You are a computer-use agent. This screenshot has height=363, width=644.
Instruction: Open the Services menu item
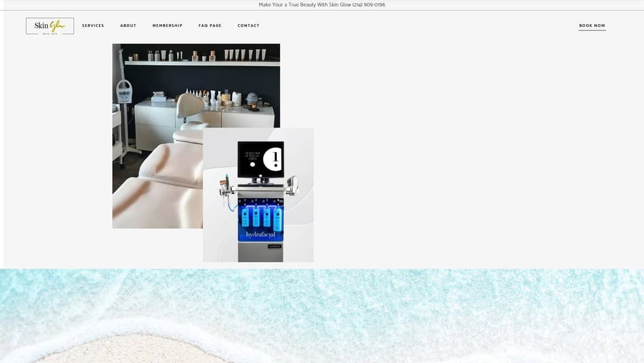(x=92, y=25)
